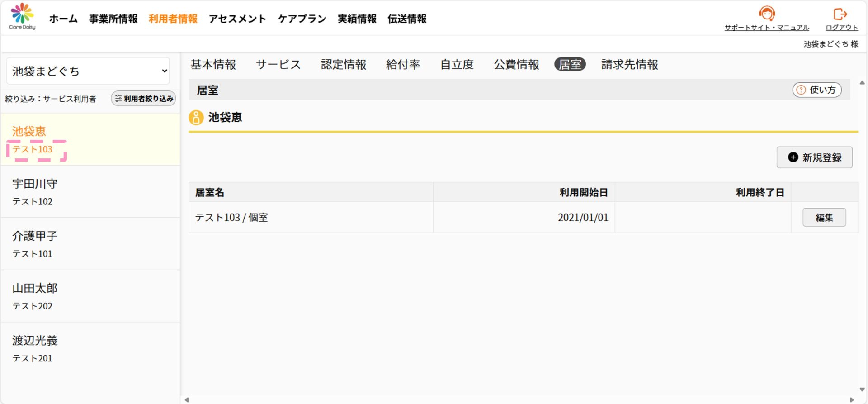
Task: Click ログアウト link
Action: [x=841, y=28]
